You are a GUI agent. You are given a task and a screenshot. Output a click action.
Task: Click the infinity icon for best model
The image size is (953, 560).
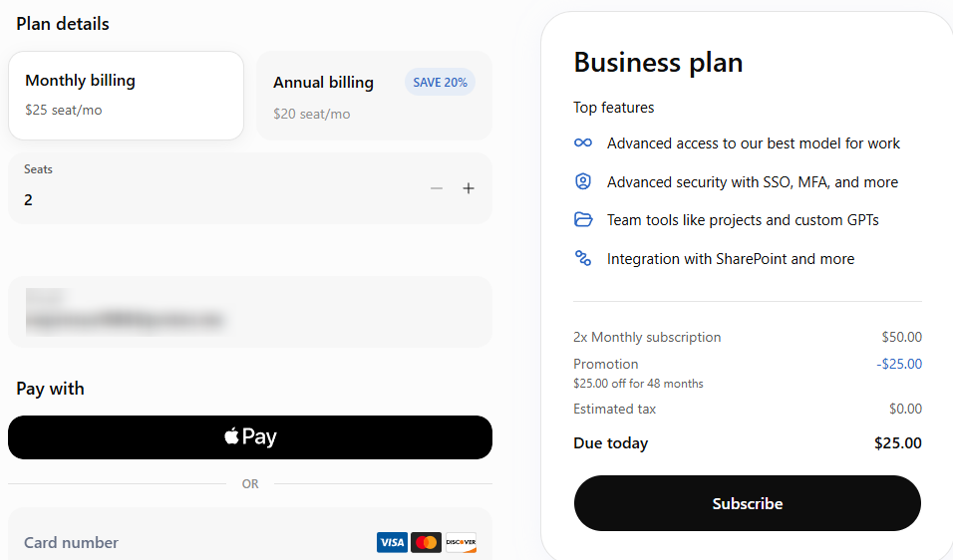tap(583, 142)
